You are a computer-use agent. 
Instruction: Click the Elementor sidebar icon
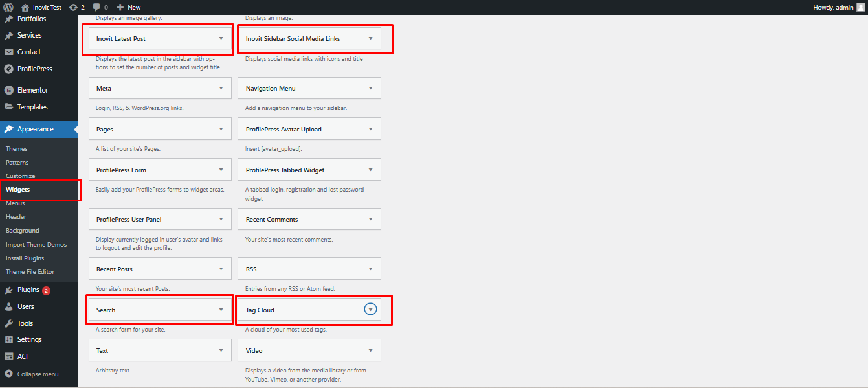click(x=9, y=90)
